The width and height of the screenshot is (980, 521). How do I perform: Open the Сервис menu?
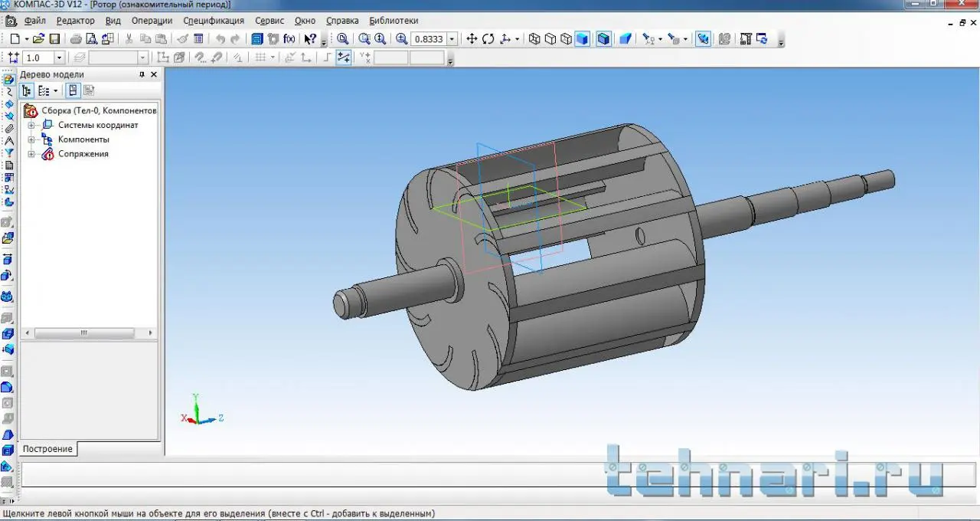coord(268,21)
